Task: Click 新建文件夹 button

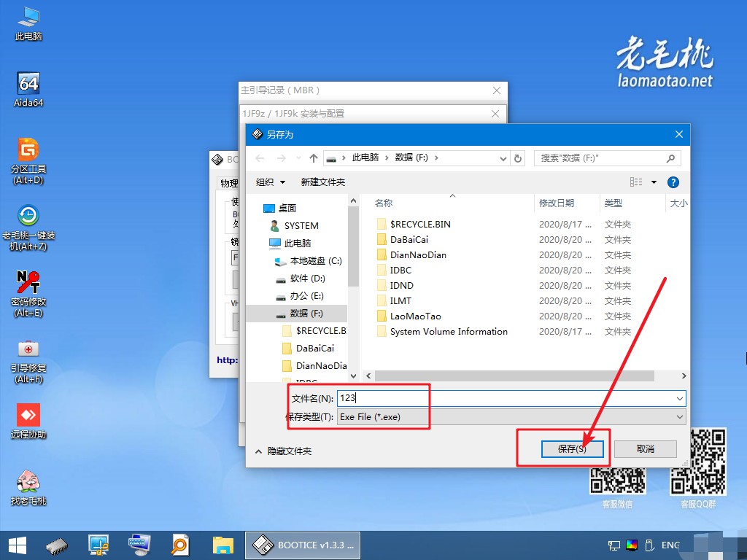Action: 323,182
